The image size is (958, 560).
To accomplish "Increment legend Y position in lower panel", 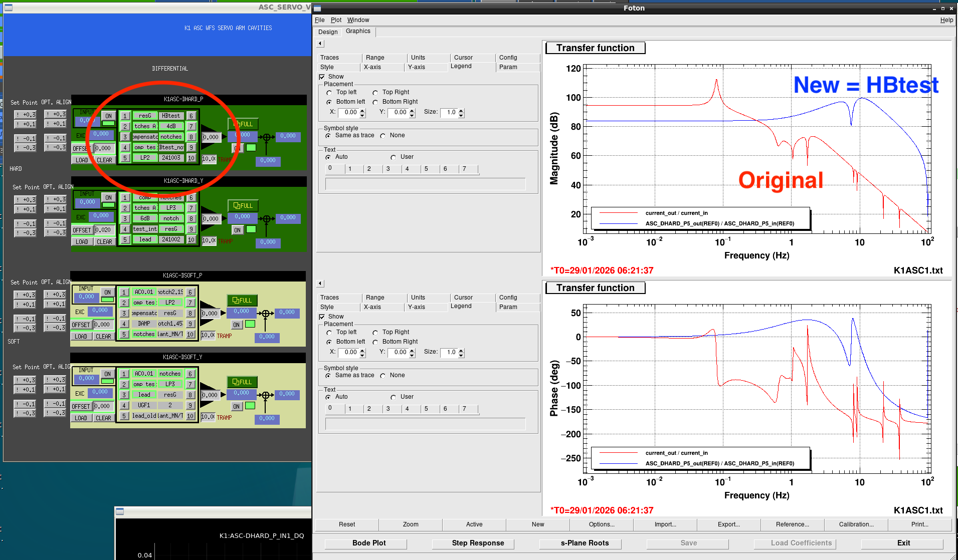I will pos(412,350).
